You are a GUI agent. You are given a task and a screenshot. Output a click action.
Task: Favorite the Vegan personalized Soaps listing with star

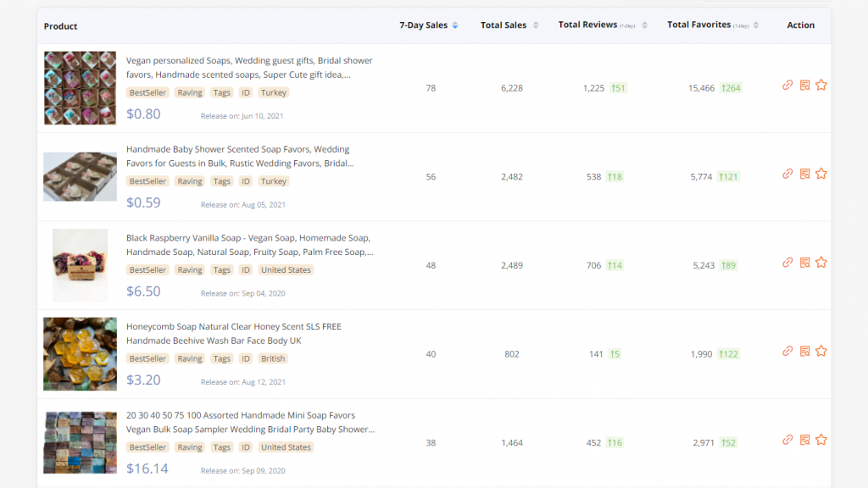click(821, 85)
